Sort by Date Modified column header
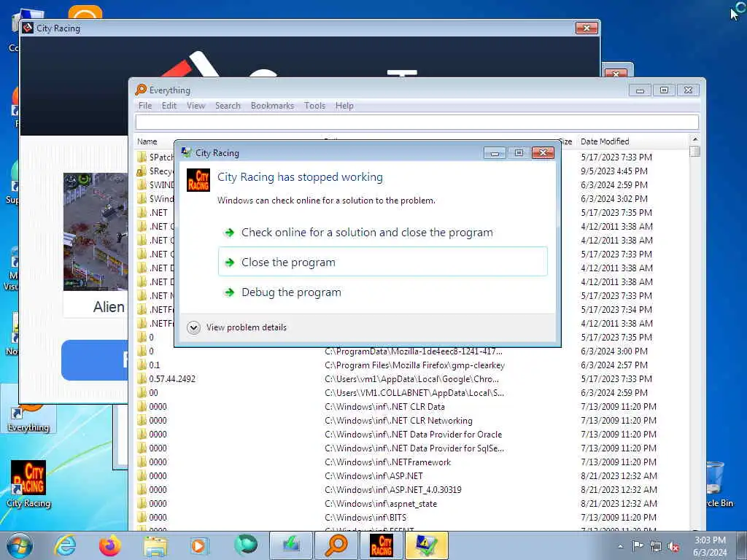This screenshot has width=747, height=560. coord(605,141)
